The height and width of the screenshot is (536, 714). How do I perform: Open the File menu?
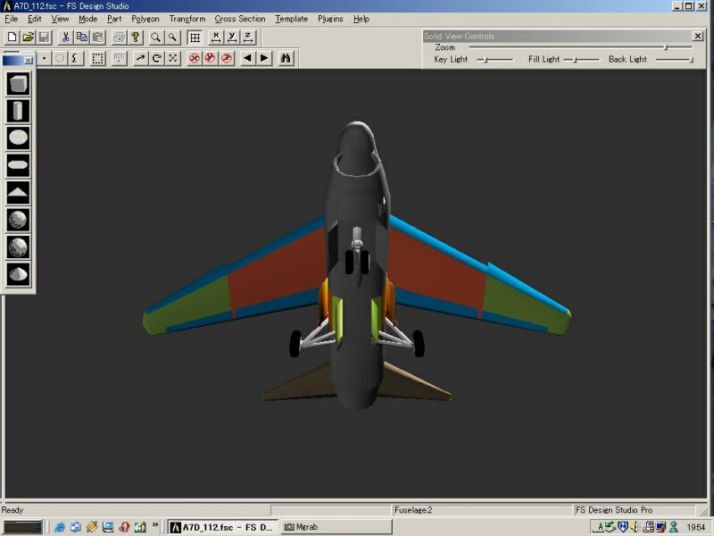click(x=11, y=19)
